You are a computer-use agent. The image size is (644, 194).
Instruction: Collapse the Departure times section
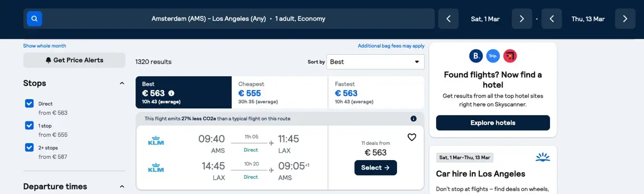tap(122, 187)
